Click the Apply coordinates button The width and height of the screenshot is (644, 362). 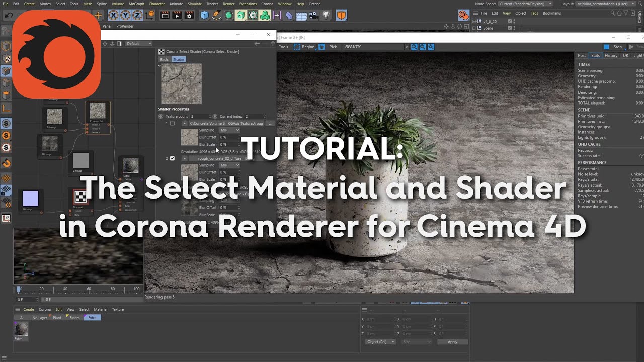[452, 342]
